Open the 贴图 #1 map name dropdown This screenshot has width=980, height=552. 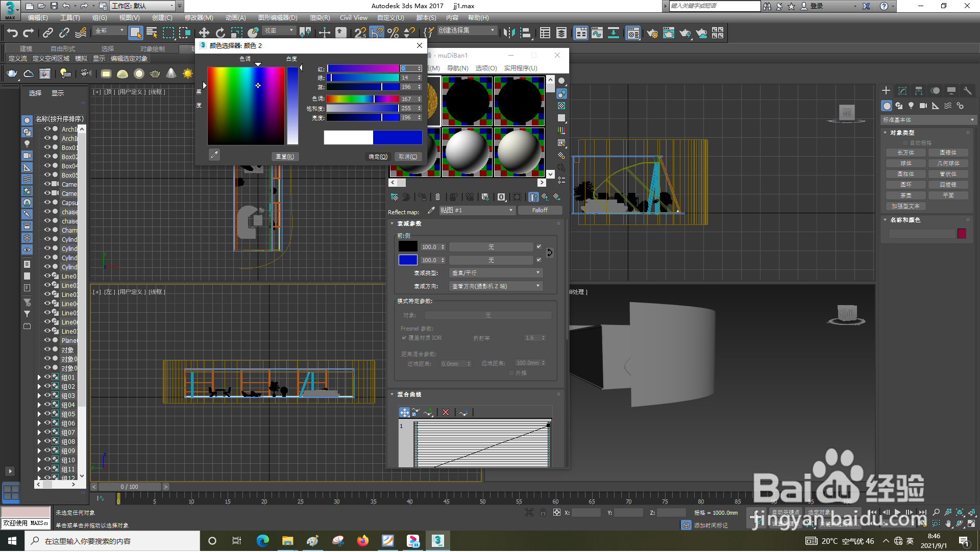point(477,210)
